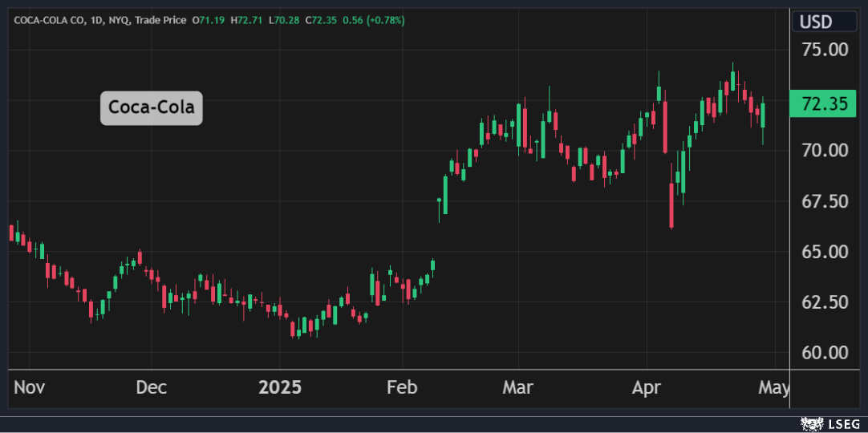This screenshot has width=868, height=433.
Task: Click the 60.00 price axis label
Action: tap(825, 353)
